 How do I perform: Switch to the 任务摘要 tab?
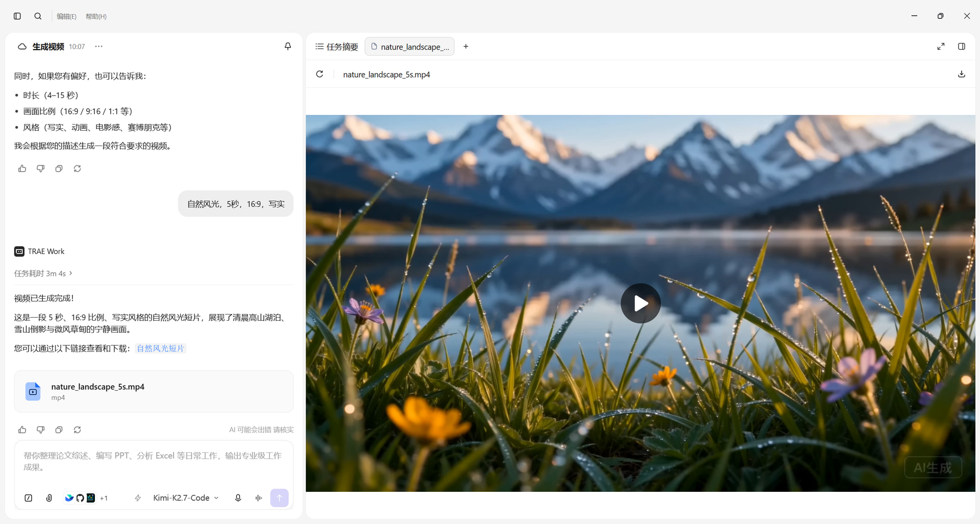337,46
